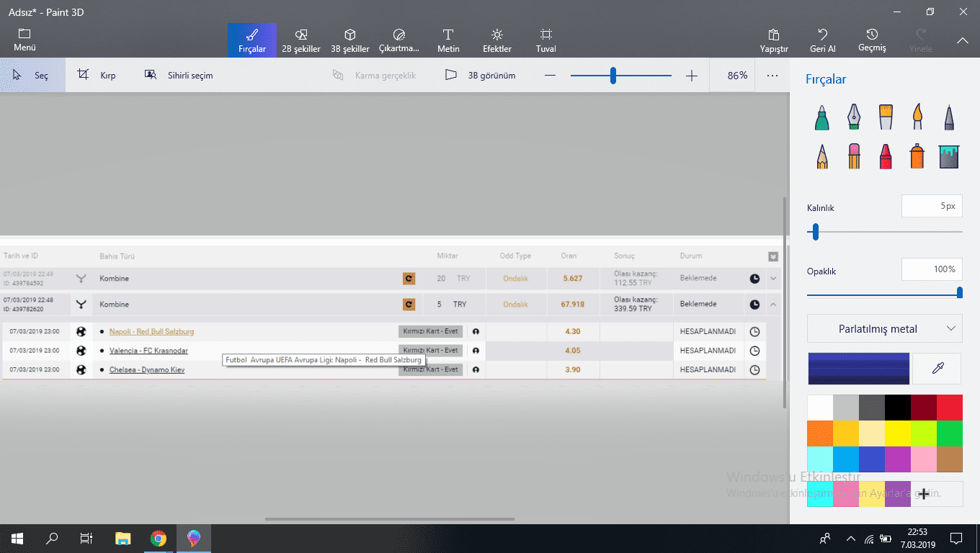Open the 3B şekiller tab
Screen dimensions: 980x553
(x=350, y=40)
